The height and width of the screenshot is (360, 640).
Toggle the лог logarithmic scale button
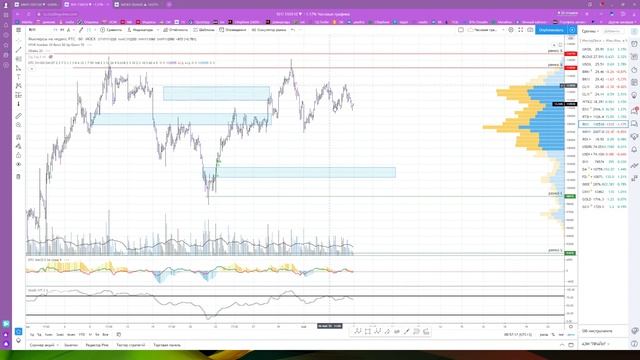(x=561, y=335)
